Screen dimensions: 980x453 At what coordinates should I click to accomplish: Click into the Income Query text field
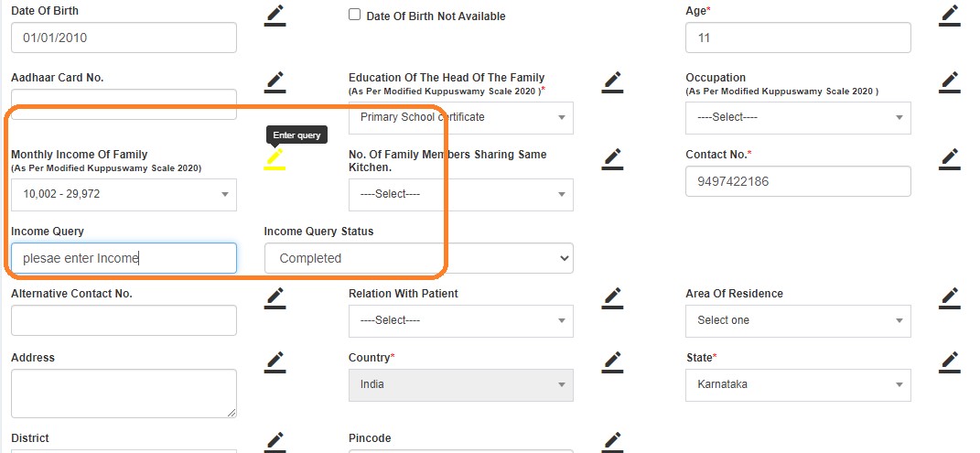point(124,258)
